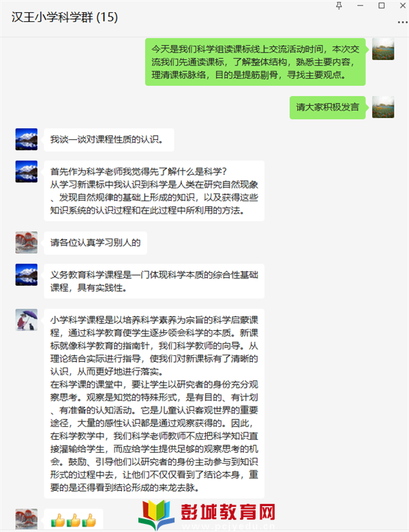Select the long message about 小学科学课程

[x=154, y=403]
